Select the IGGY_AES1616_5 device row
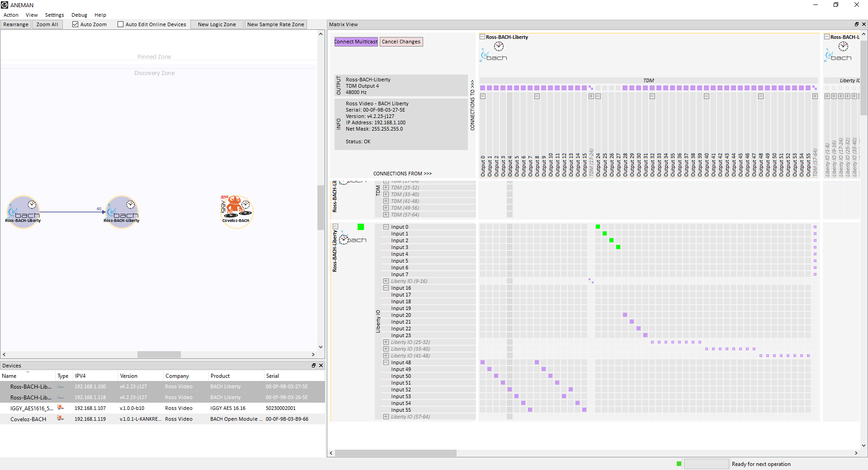Viewport: 868px width, 470px height. coord(162,408)
